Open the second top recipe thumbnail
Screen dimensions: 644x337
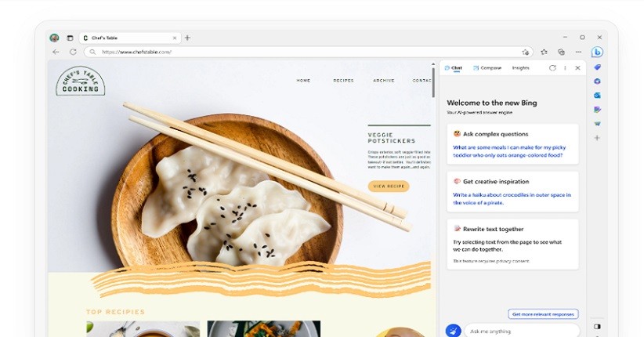point(264,329)
